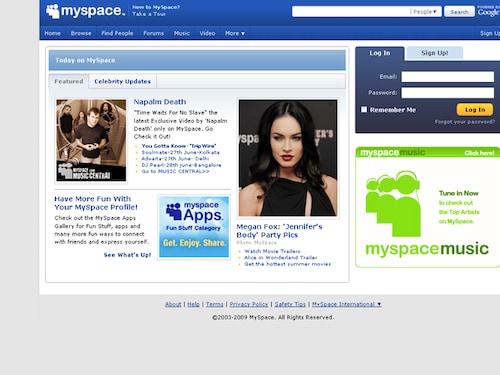Open the Napalm Death headline link

[x=160, y=102]
